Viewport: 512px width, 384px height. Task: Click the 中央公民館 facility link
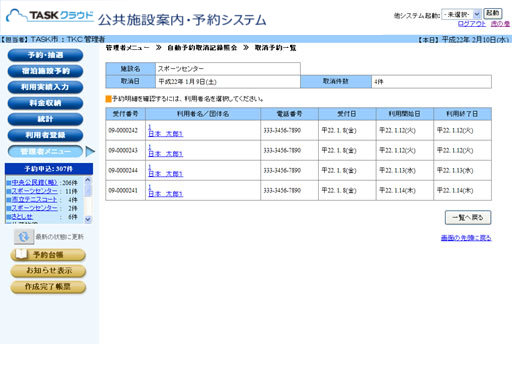coord(34,183)
